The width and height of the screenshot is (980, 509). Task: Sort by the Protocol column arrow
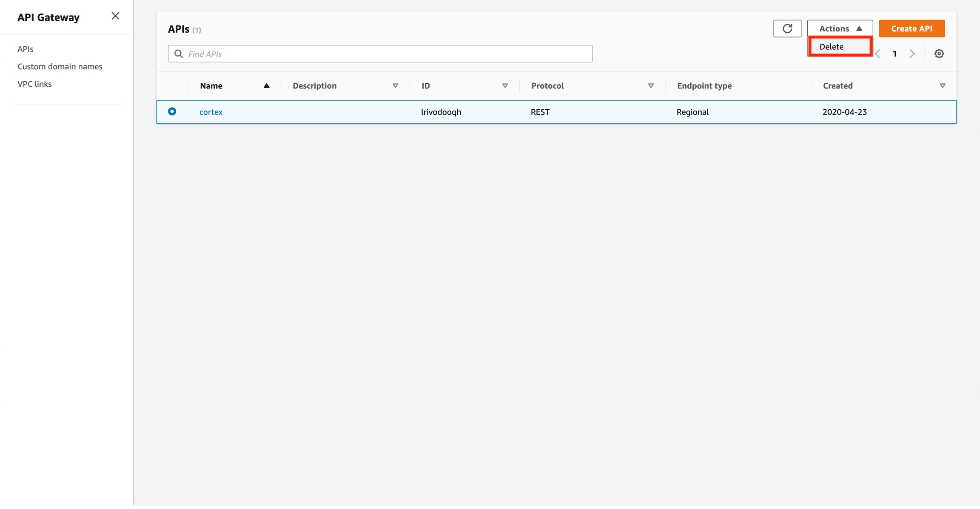click(x=650, y=86)
